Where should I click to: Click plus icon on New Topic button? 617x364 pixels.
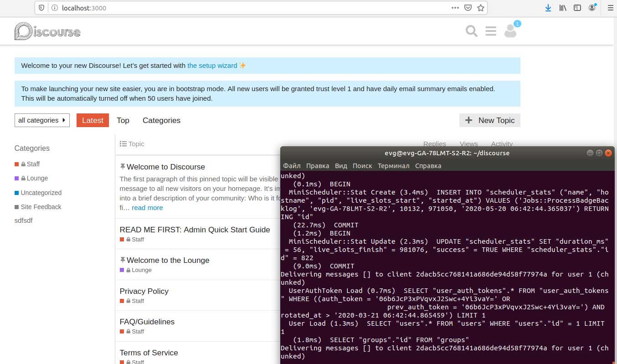click(x=468, y=120)
